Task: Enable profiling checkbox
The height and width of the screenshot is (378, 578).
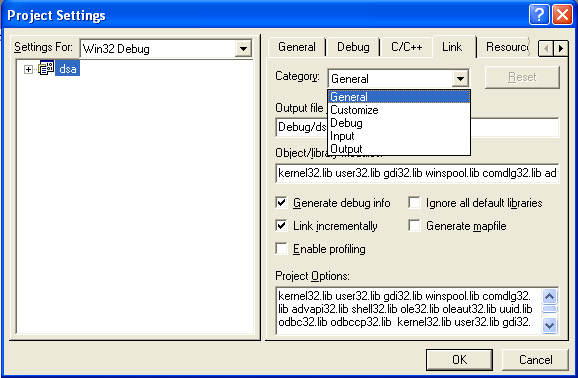Action: (281, 249)
